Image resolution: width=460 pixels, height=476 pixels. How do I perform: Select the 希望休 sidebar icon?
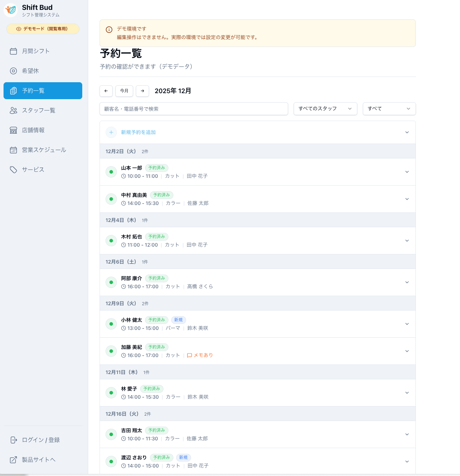13,71
